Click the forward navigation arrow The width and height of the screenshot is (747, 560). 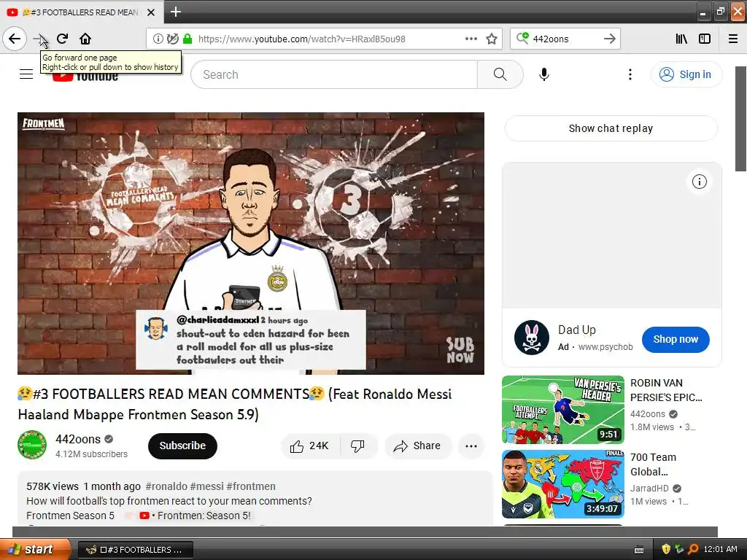pos(40,39)
